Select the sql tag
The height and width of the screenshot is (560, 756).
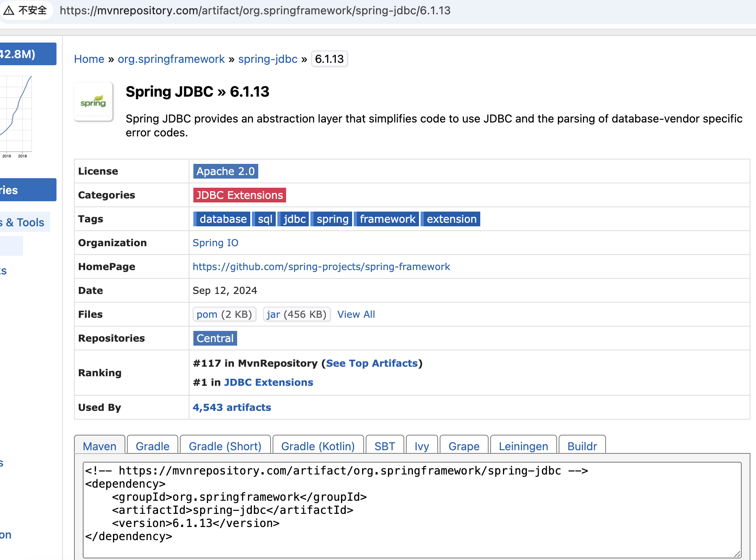point(265,219)
